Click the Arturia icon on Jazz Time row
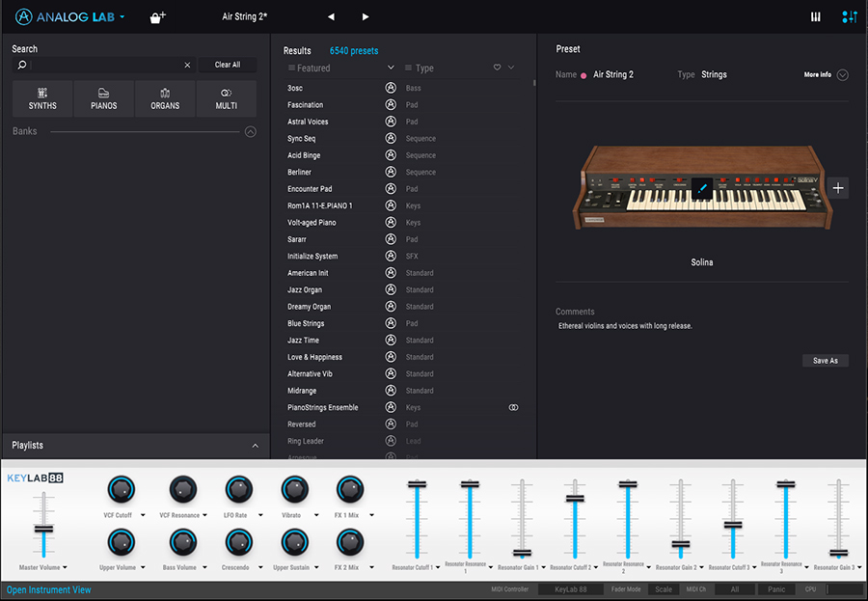Image resolution: width=868 pixels, height=601 pixels. point(391,340)
